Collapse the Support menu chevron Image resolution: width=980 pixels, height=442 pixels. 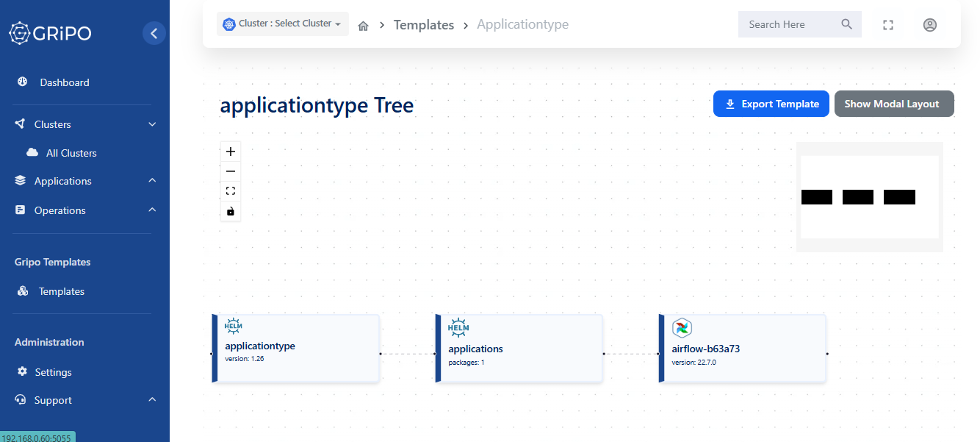click(x=152, y=400)
